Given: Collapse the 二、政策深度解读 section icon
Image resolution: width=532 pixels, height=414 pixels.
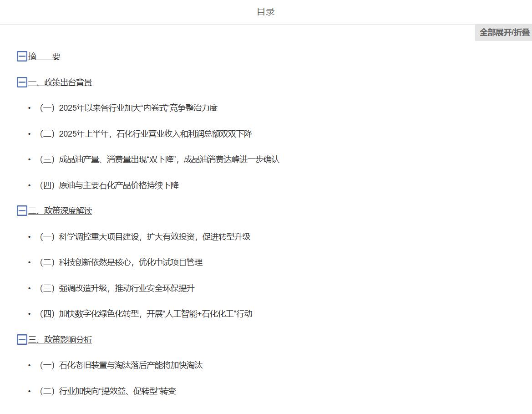Looking at the screenshot, I should (x=22, y=211).
